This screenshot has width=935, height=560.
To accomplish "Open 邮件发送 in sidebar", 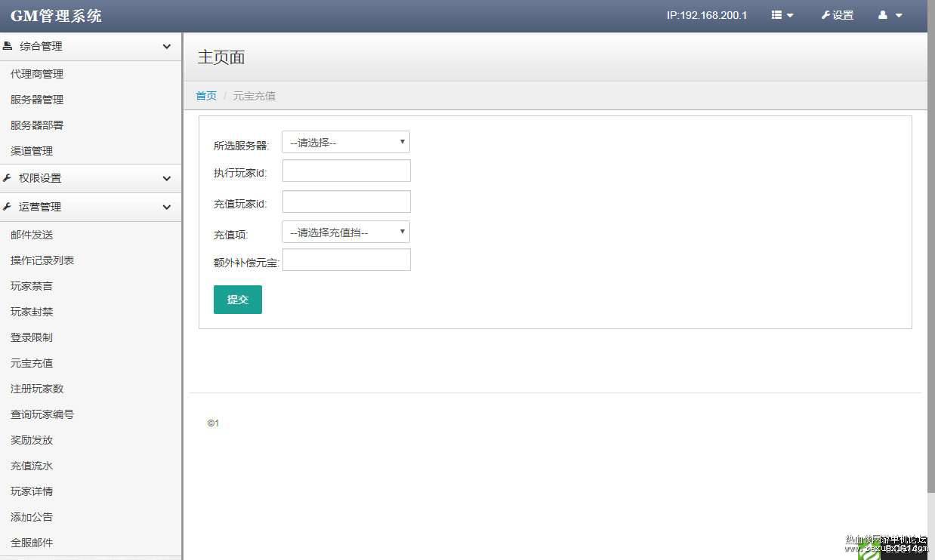I will pyautogui.click(x=32, y=235).
